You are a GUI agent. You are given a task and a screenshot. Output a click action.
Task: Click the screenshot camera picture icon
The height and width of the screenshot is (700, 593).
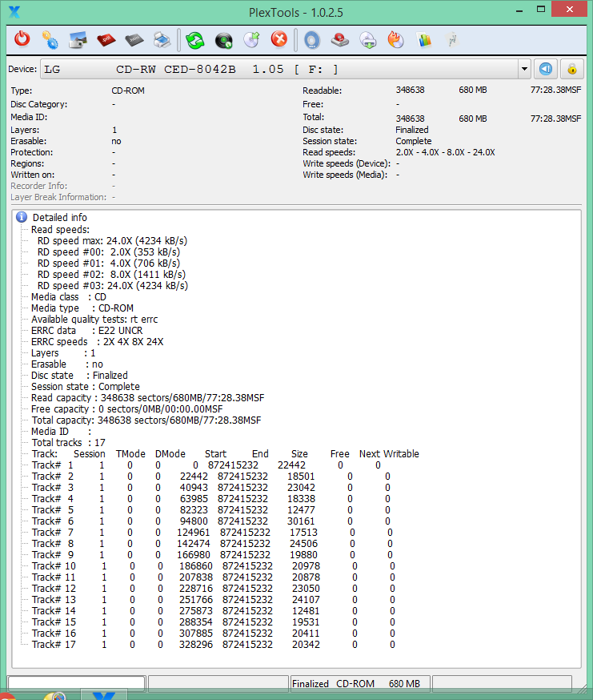78,40
